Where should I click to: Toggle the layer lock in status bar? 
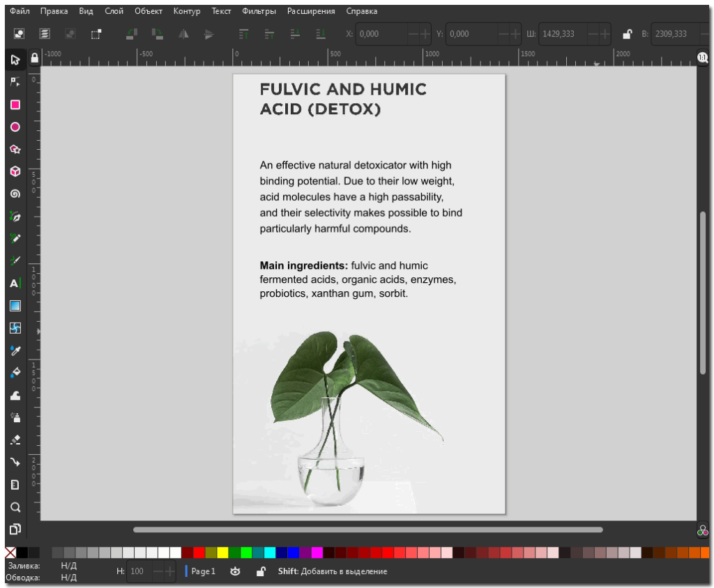260,571
